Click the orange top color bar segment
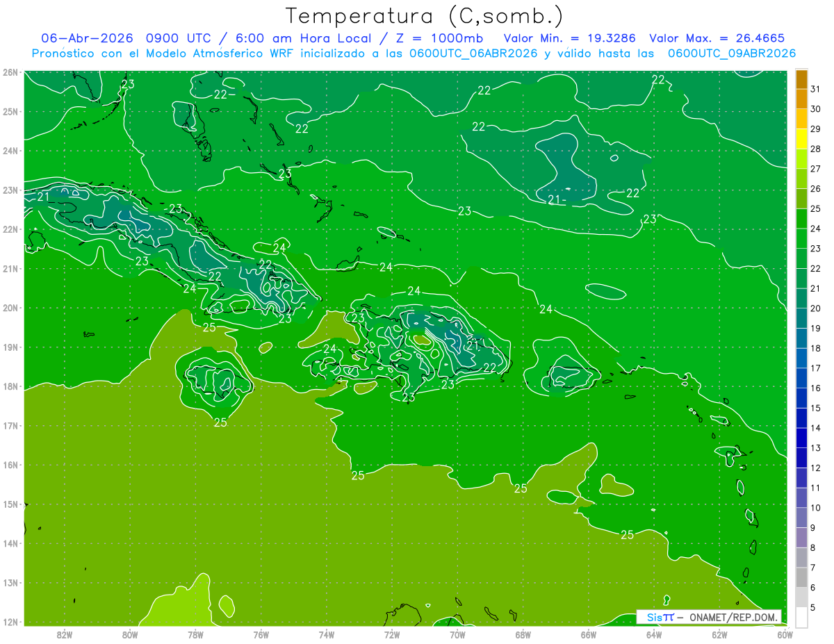This screenshot has height=644, width=834. 801,79
